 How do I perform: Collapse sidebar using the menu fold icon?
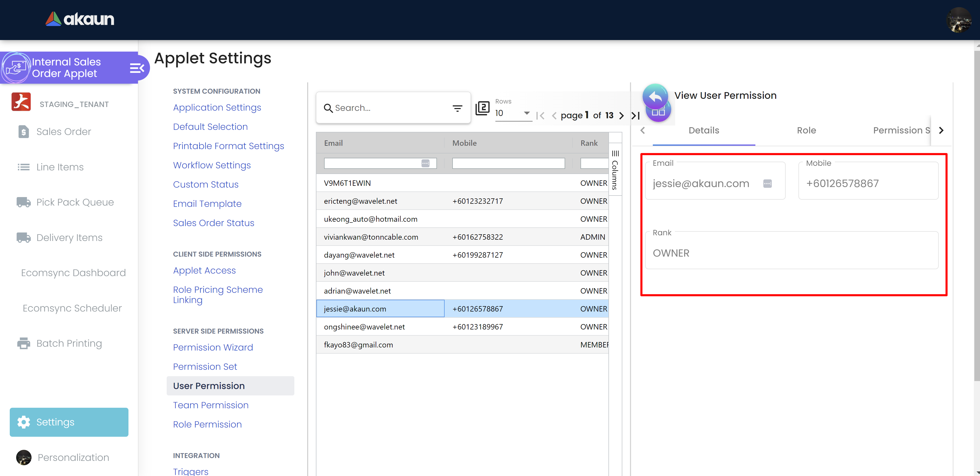tap(137, 68)
